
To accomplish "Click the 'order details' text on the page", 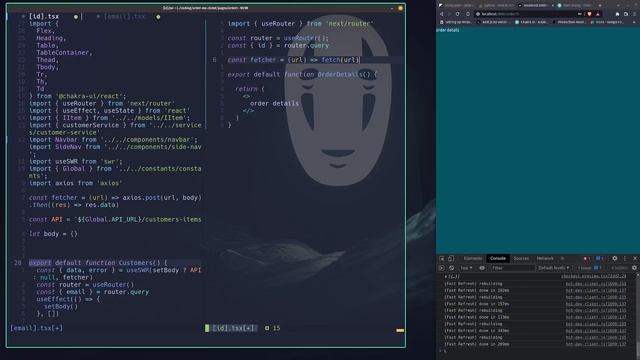I will pyautogui.click(x=448, y=30).
